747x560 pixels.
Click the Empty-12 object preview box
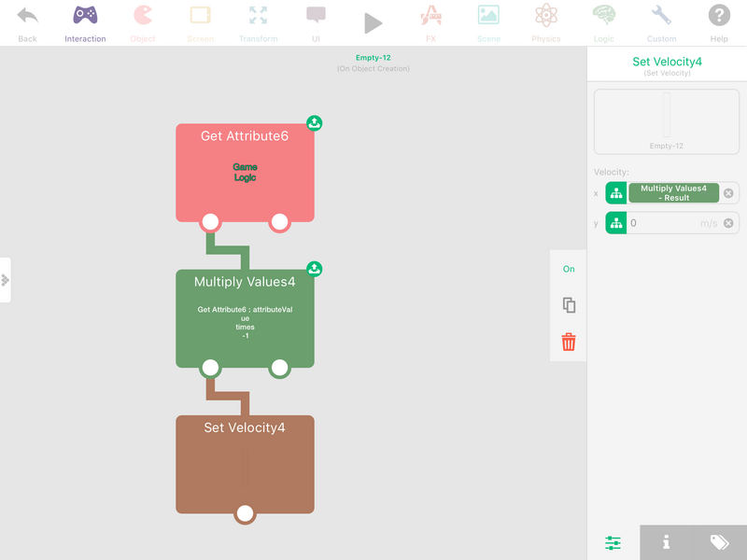(667, 121)
